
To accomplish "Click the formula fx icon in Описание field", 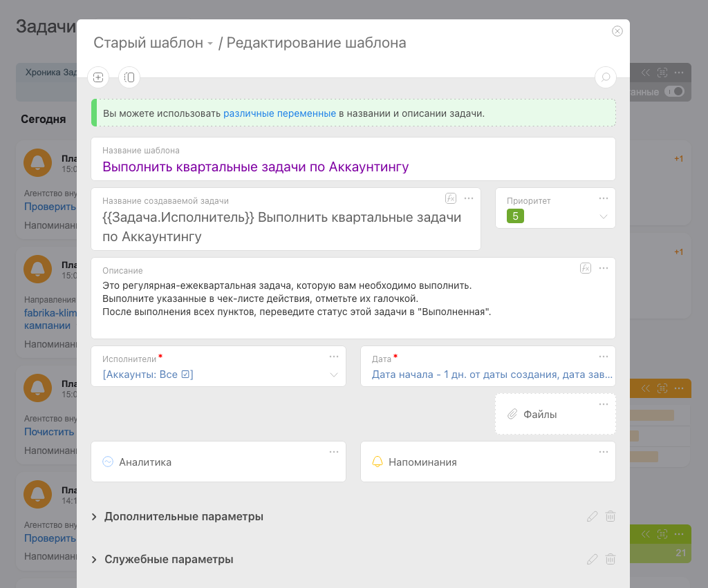I will click(585, 268).
